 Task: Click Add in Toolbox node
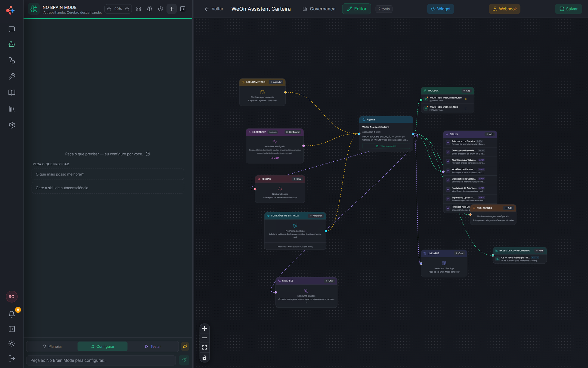pos(467,91)
